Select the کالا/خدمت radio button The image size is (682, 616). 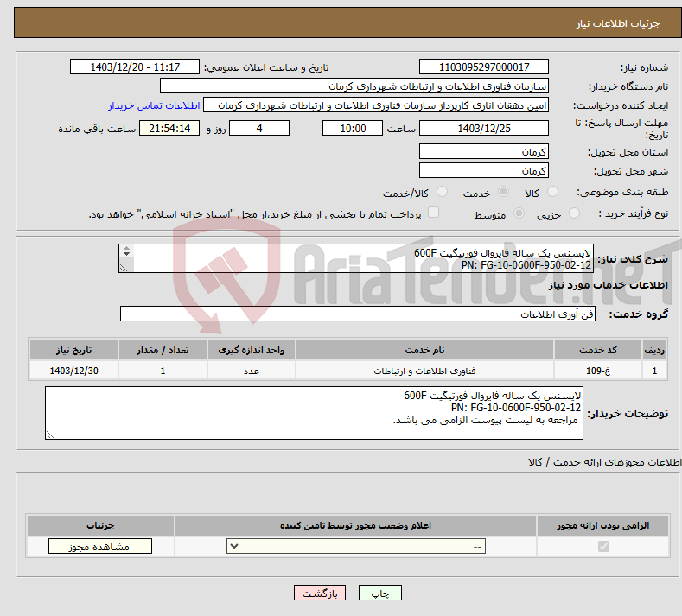pyautogui.click(x=442, y=192)
